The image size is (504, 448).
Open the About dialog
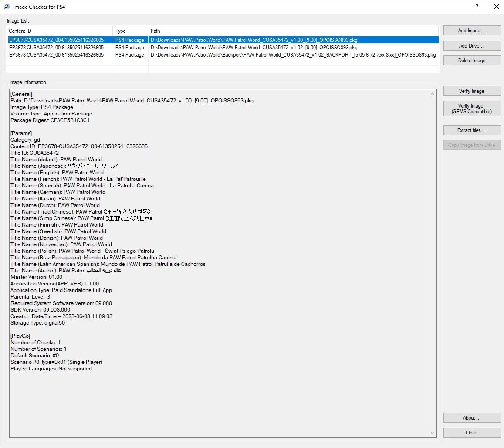471,418
